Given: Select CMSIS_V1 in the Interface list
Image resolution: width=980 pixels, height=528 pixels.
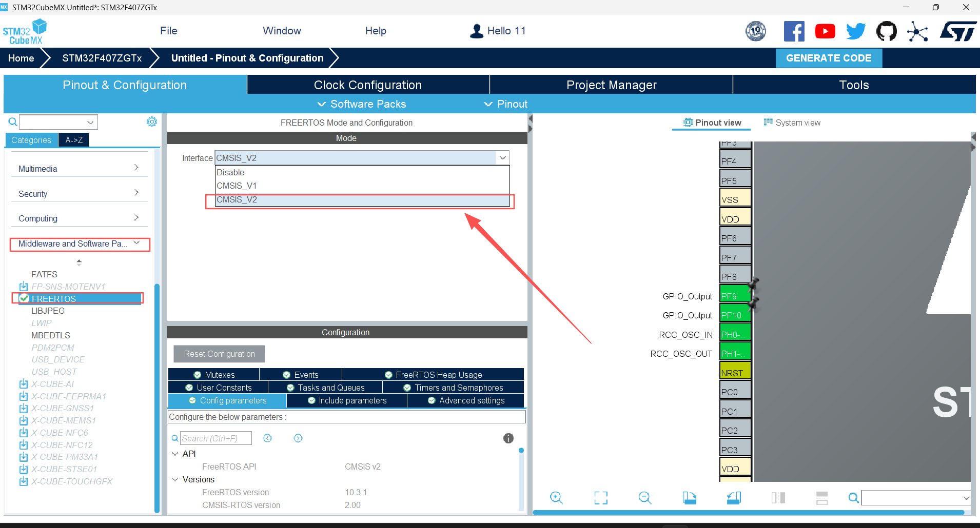Looking at the screenshot, I should [362, 186].
